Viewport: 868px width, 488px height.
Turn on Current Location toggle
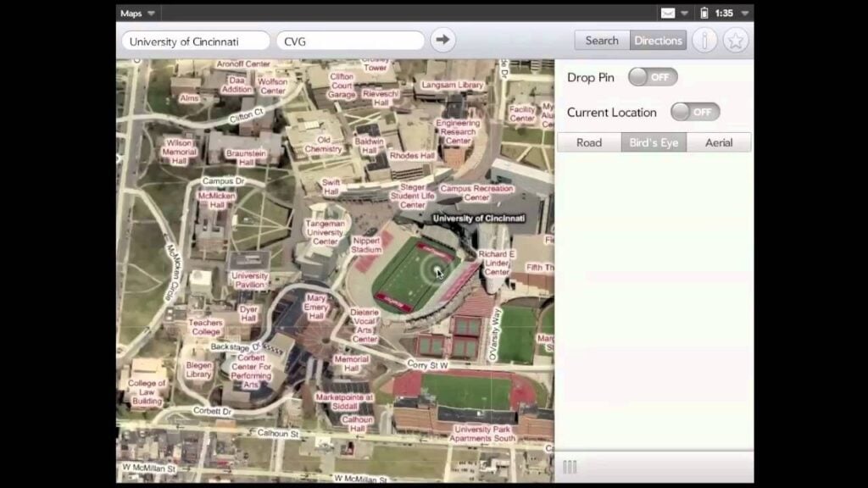coord(695,112)
